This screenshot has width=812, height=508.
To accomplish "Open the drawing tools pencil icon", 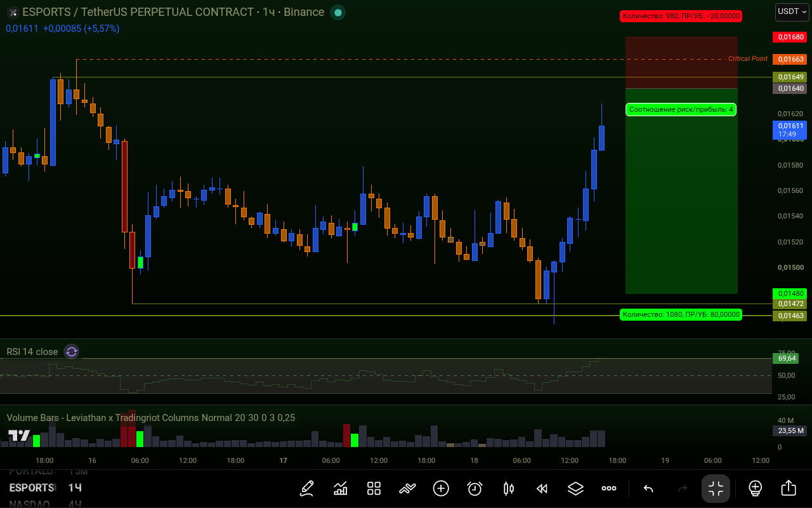I will 307,488.
